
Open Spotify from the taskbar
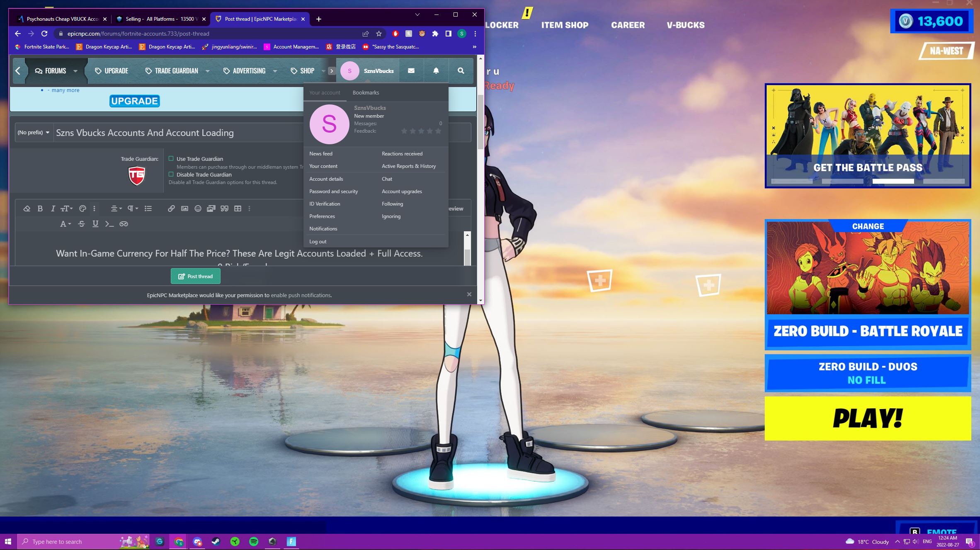(254, 541)
